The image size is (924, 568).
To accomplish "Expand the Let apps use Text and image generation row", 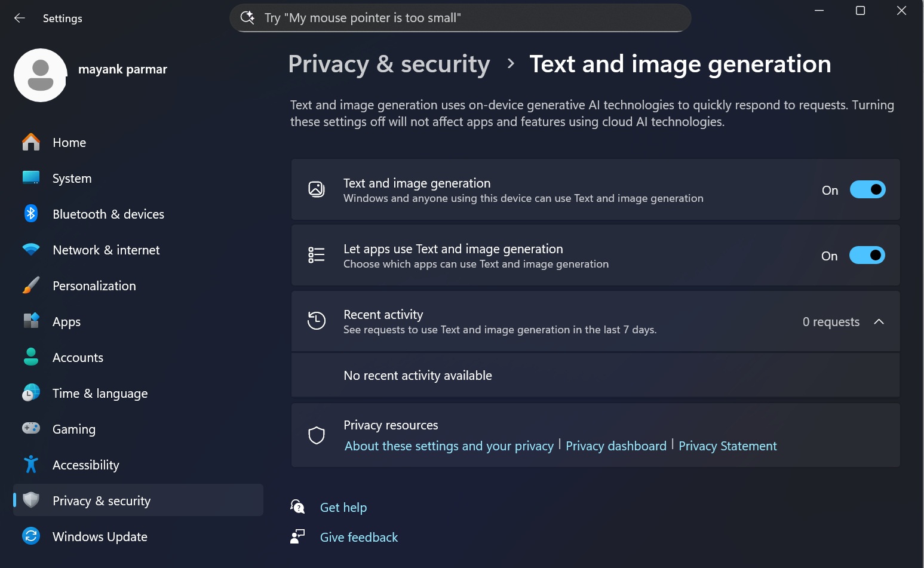I will point(538,256).
